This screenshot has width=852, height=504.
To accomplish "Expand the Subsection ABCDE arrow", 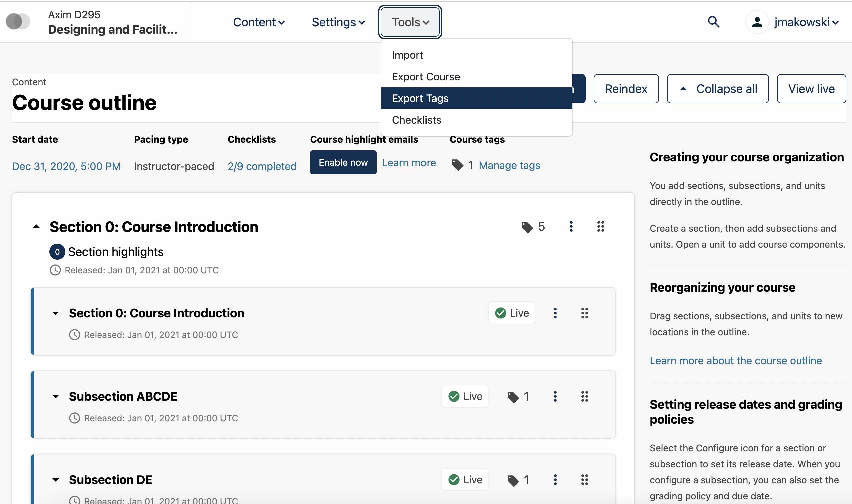I will 56,396.
